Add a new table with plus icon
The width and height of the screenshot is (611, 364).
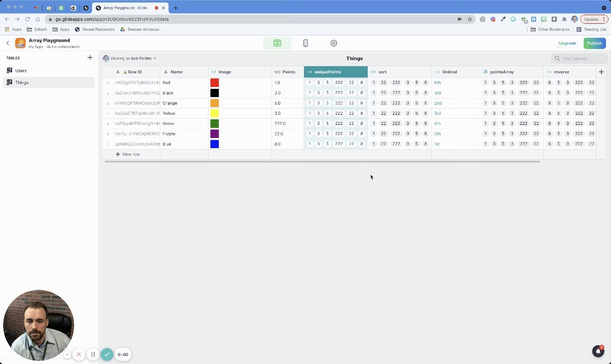coord(90,58)
